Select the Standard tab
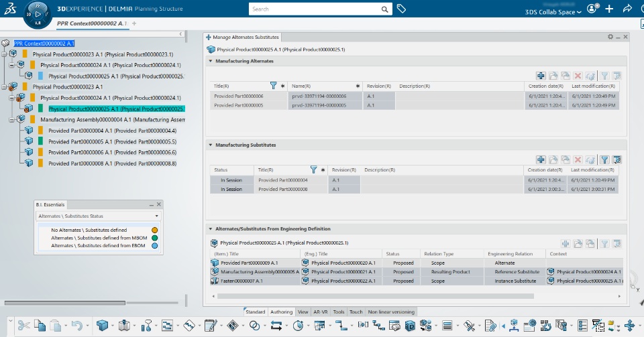The image size is (644, 337). click(255, 312)
